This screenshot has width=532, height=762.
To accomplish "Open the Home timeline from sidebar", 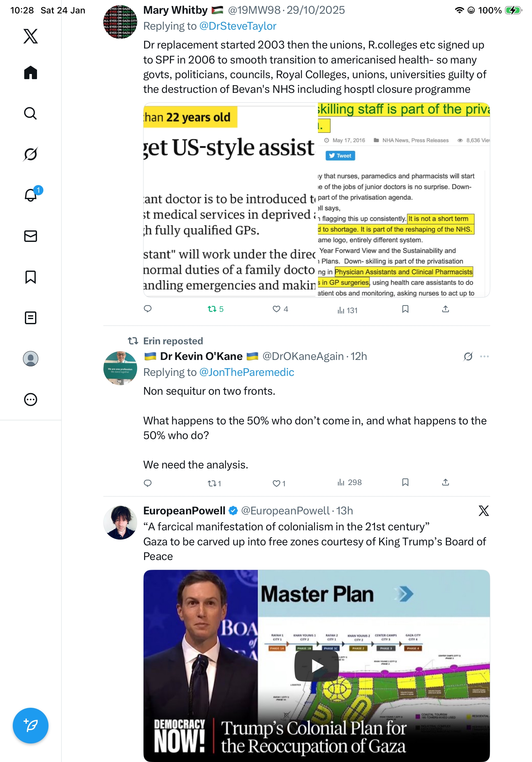I will 31,72.
